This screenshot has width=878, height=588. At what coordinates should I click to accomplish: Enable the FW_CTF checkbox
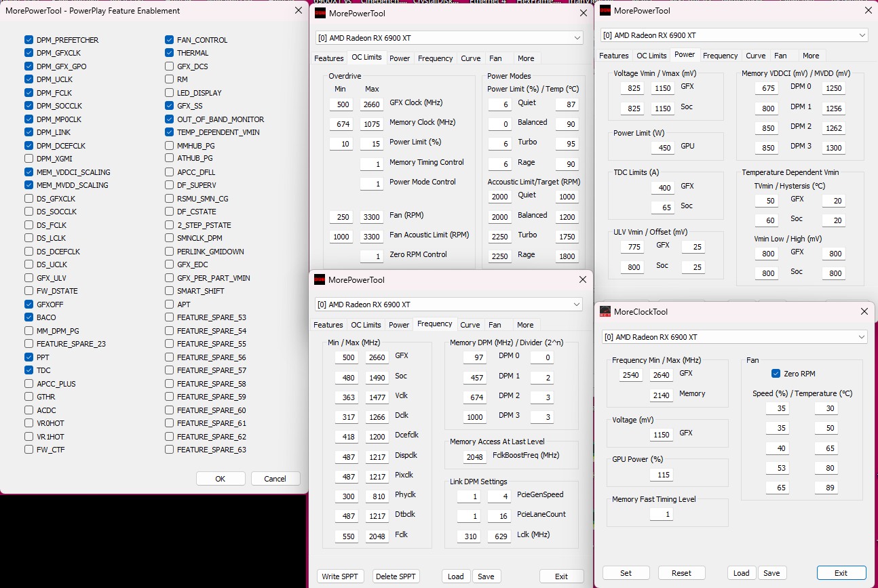tap(28, 450)
